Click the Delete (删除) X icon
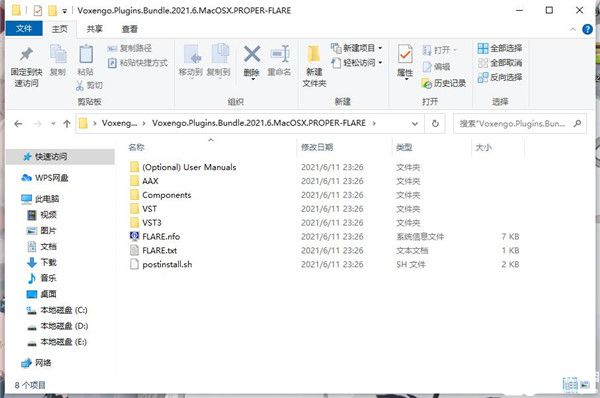600x398 pixels. pyautogui.click(x=252, y=54)
